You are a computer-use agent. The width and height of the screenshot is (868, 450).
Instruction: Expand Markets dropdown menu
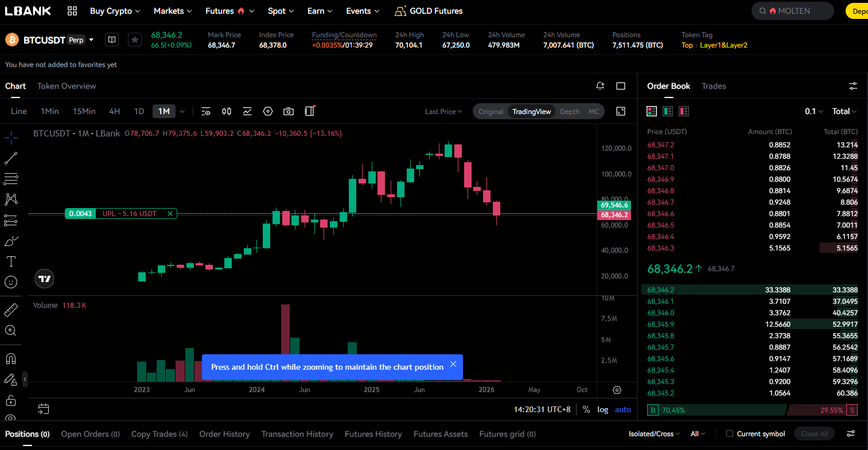(x=173, y=11)
